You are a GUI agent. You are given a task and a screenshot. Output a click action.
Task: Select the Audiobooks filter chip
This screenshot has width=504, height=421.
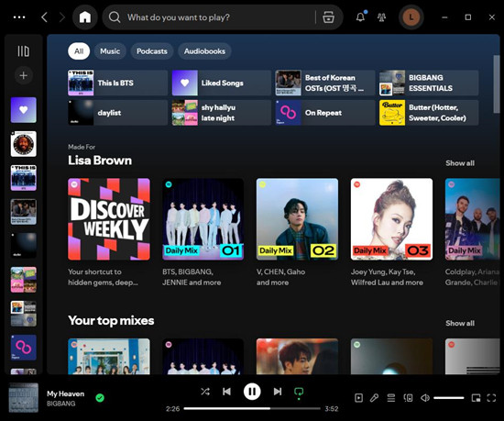pos(204,51)
